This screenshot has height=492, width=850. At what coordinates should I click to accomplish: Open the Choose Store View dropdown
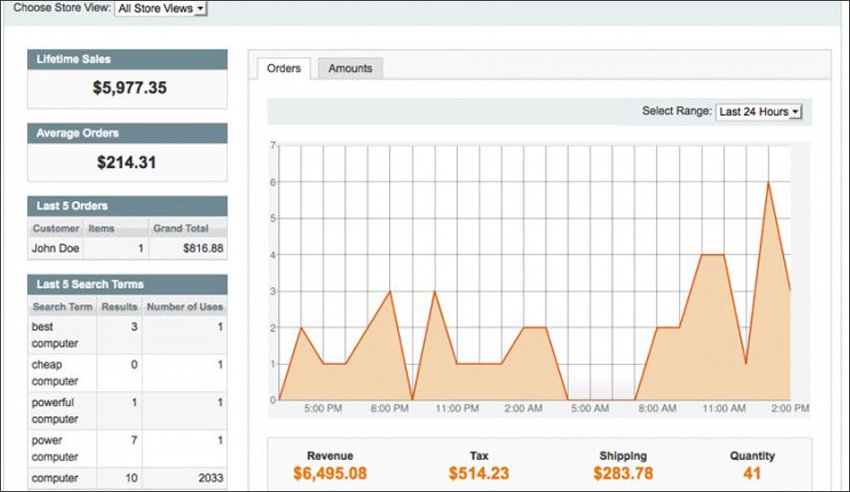(x=161, y=8)
